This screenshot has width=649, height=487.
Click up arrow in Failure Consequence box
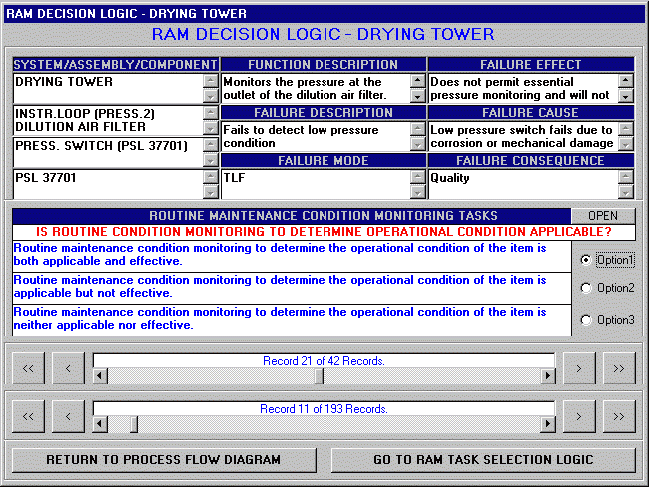tap(626, 177)
